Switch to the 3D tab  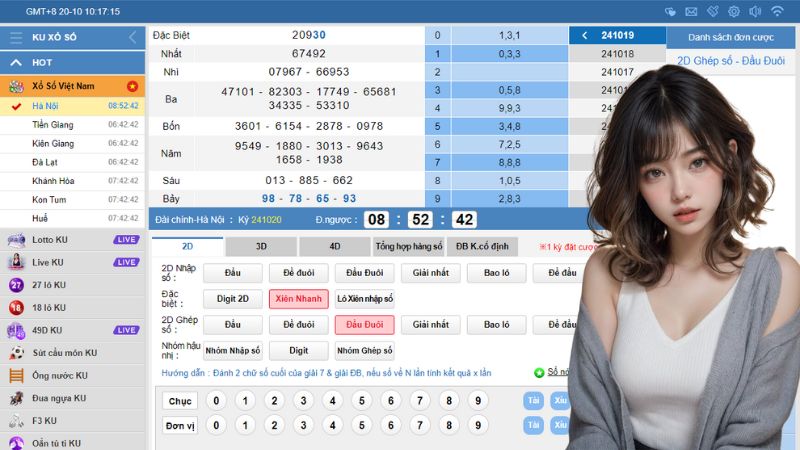pos(261,246)
